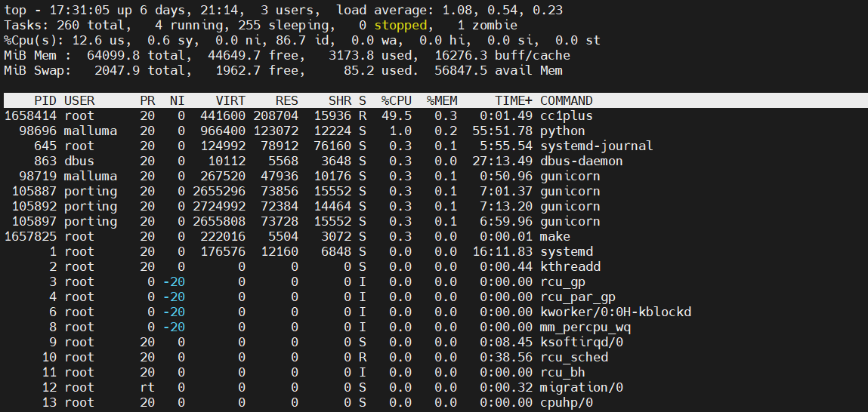The image size is (868, 412).
Task: Select the cc1plus process row
Action: (x=434, y=115)
